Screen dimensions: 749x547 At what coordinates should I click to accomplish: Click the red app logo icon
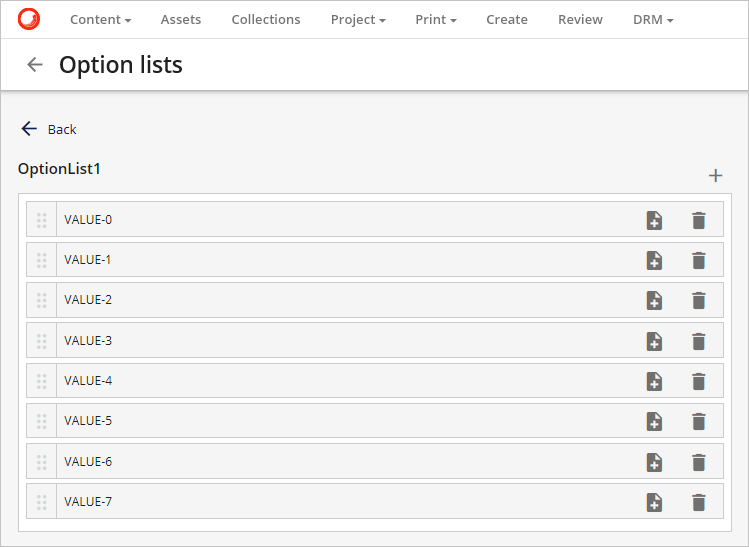29,19
